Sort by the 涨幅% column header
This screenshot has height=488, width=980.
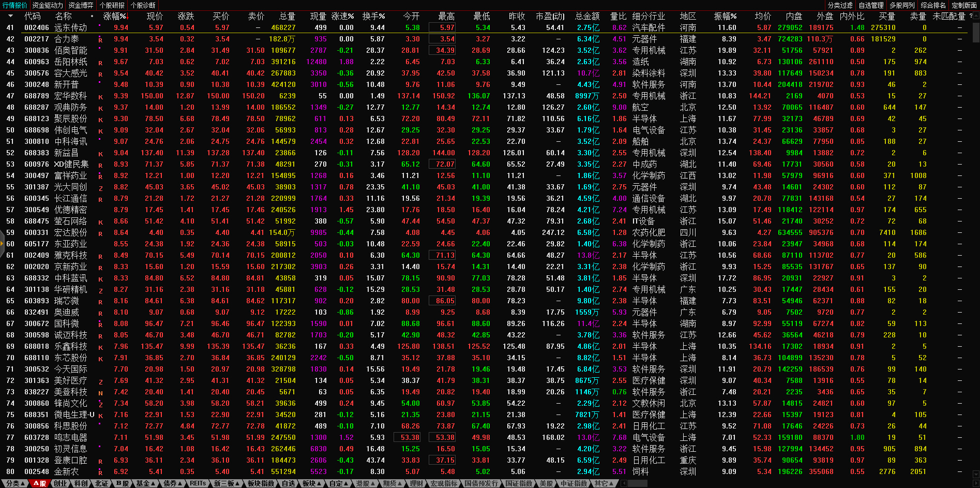(114, 16)
